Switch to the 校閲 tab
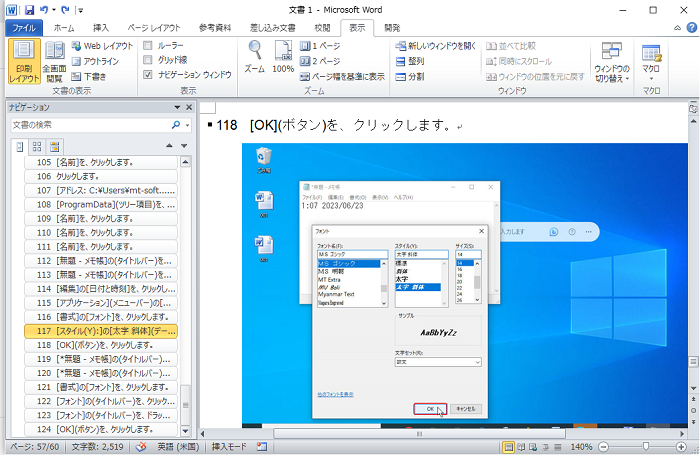 [x=322, y=28]
